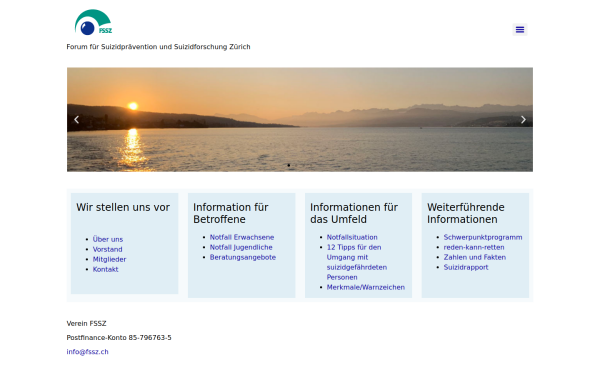Click the 'Wir stellen uns vor' heading
This screenshot has height=375, width=600.
(123, 207)
